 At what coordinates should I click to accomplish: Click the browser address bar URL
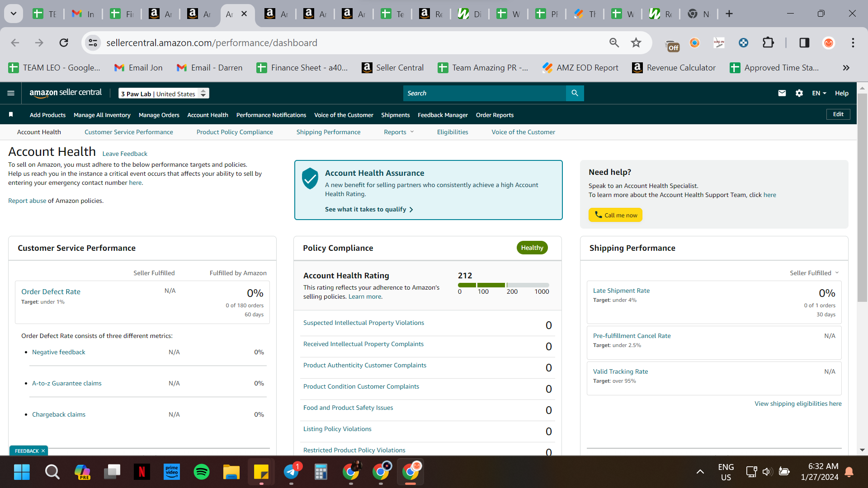pyautogui.click(x=212, y=42)
